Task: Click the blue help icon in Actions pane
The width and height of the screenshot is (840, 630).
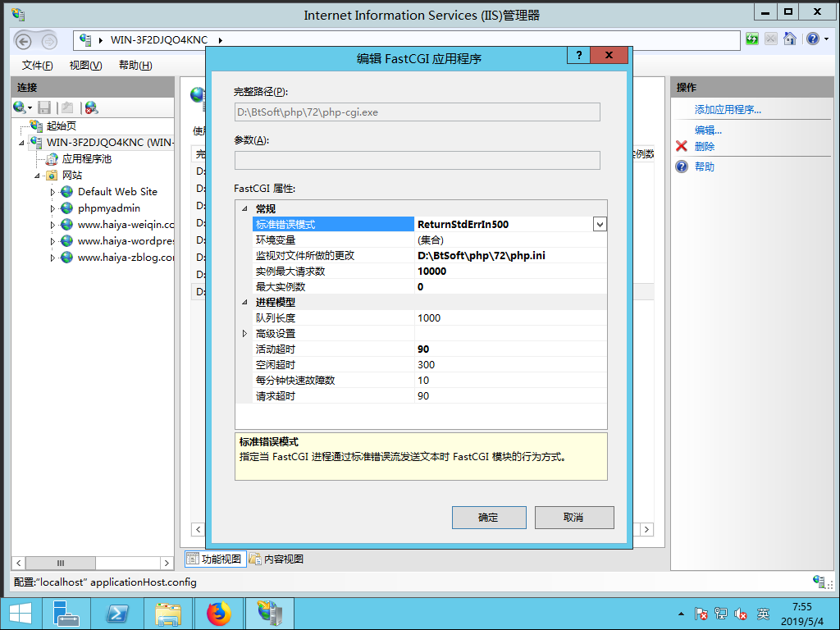Action: 682,167
